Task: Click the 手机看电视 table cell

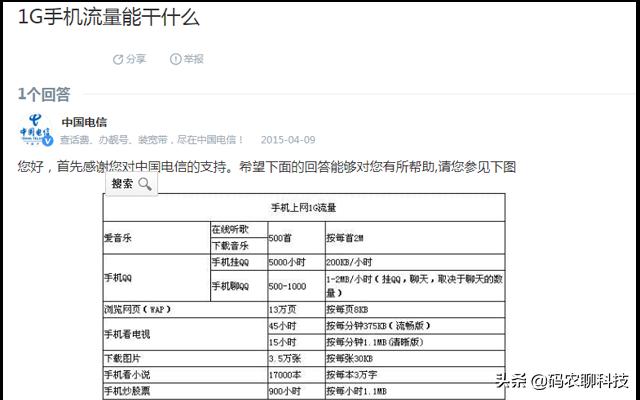Action: (185, 334)
